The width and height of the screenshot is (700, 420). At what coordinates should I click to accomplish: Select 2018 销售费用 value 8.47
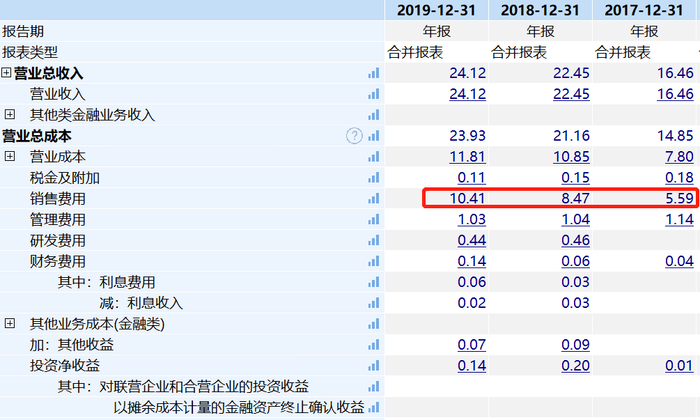click(x=575, y=198)
